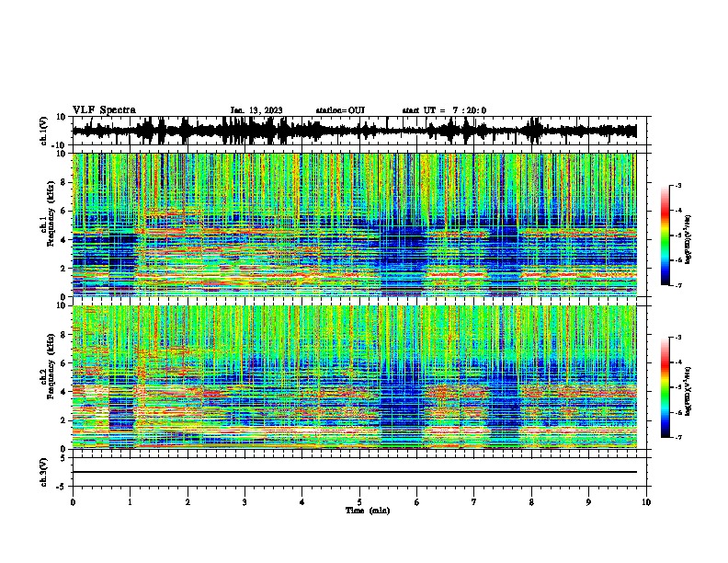This screenshot has height=563, width=728.
Task: Click time axis tick label "3"
Action: [245, 502]
